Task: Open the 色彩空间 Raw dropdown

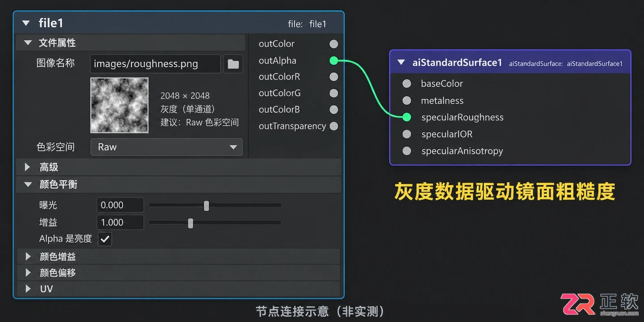Action: click(x=167, y=147)
